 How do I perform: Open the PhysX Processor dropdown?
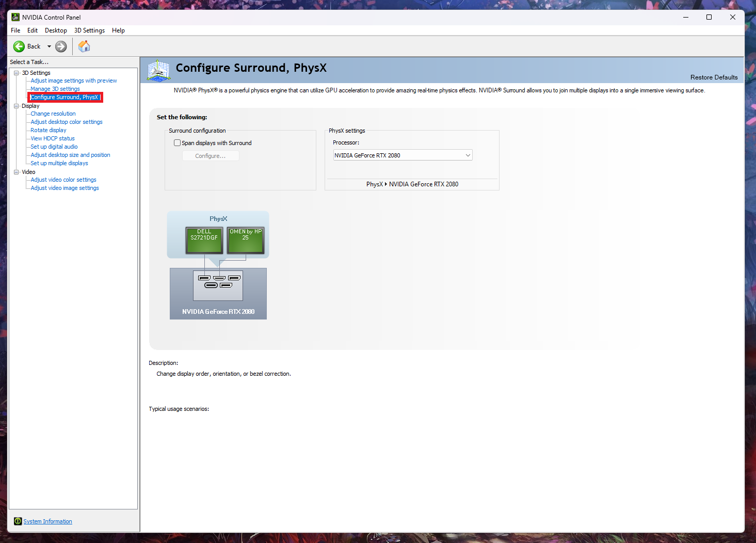coord(403,155)
